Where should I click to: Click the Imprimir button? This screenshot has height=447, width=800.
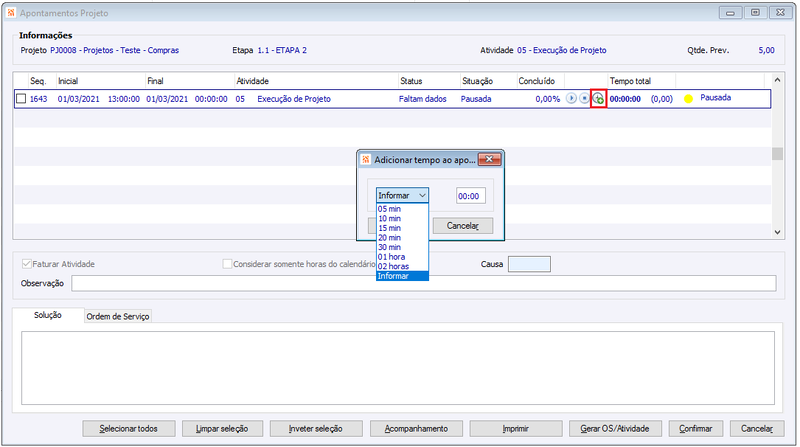click(516, 429)
